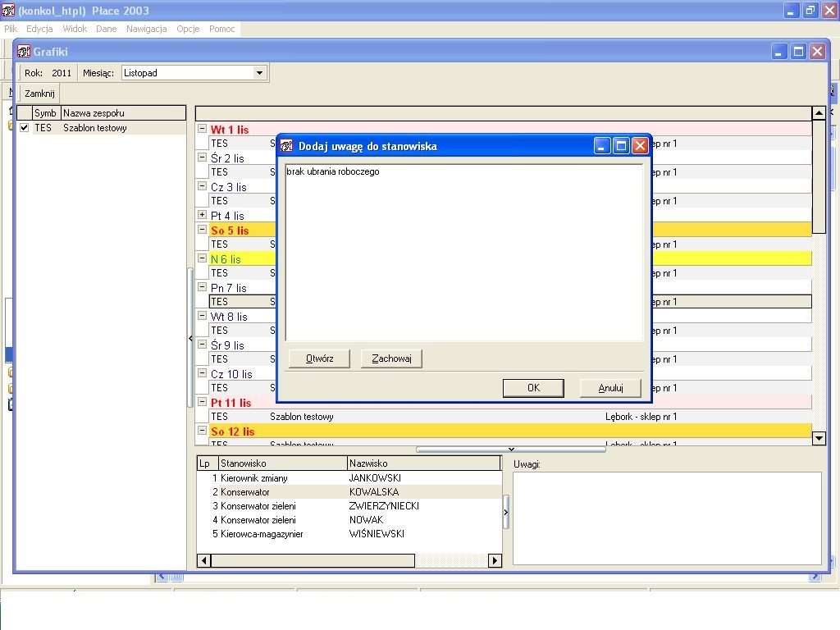Click the Uwagi text field
840x630 pixels.
[x=667, y=518]
